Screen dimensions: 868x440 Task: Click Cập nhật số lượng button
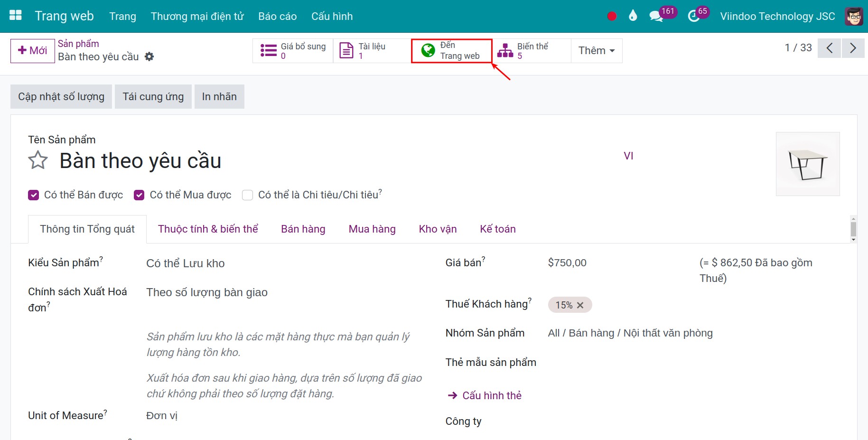(61, 97)
